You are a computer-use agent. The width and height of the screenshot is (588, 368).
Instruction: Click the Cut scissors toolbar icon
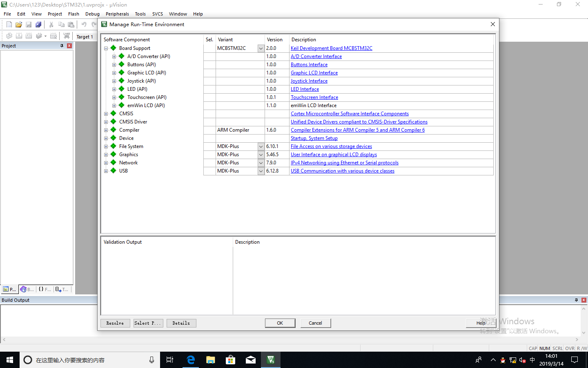[x=51, y=25]
